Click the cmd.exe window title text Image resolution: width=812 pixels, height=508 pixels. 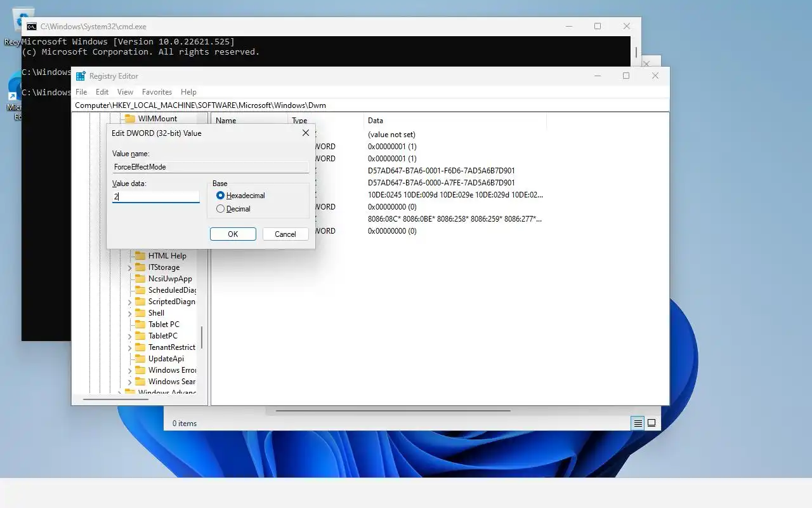(x=93, y=27)
